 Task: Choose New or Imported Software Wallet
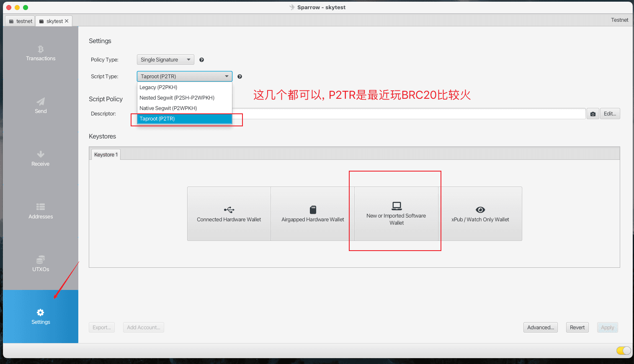click(396, 213)
